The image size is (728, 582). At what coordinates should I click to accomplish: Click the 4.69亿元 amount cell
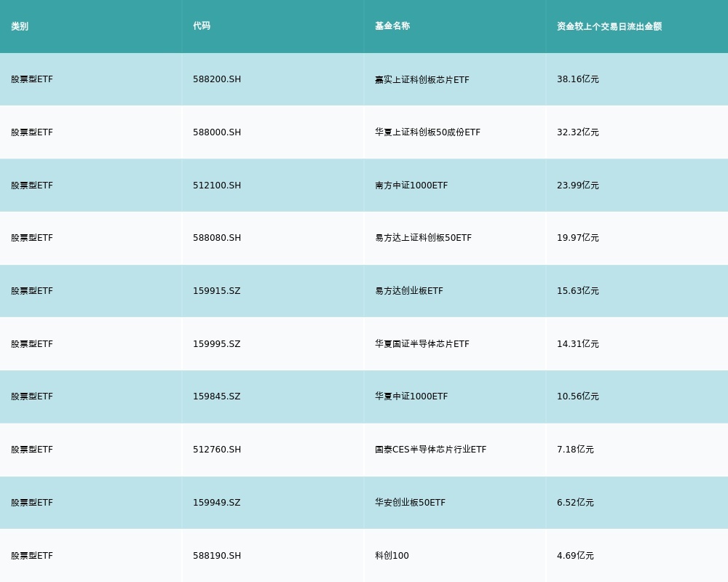point(575,556)
